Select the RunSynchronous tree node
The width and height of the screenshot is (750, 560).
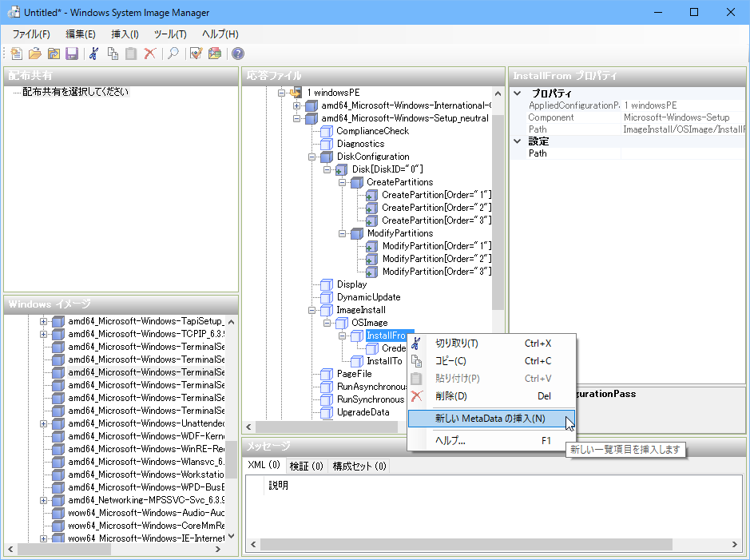point(371,399)
